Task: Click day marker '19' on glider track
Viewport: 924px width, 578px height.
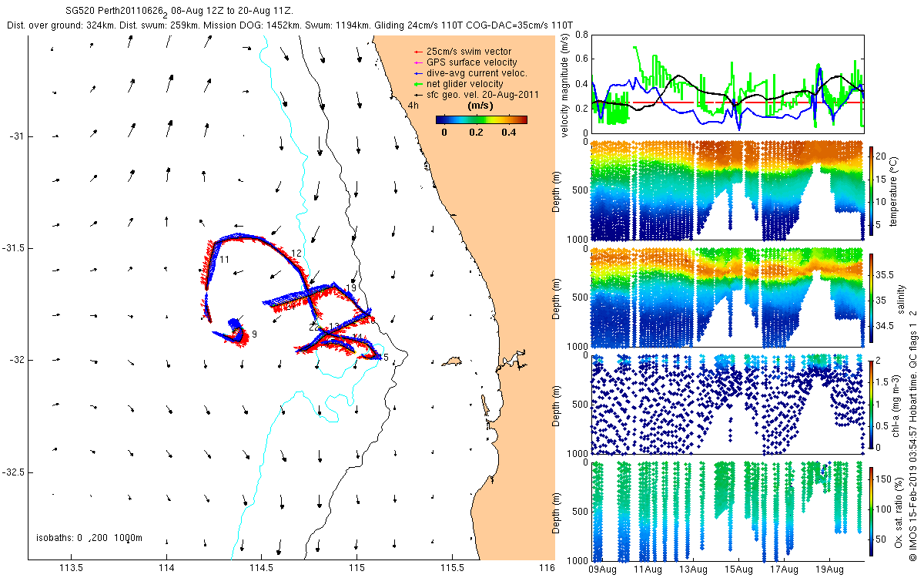Action: 351,288
